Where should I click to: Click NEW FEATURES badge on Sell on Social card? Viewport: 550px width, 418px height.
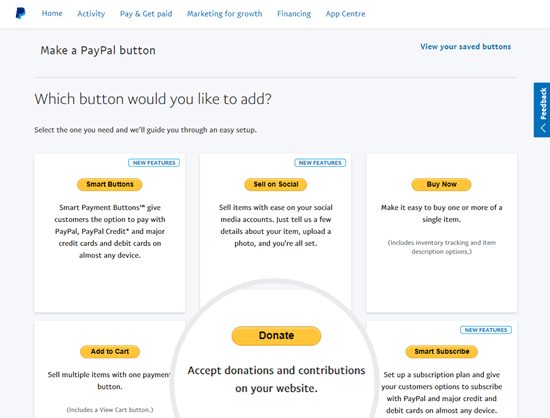point(320,163)
